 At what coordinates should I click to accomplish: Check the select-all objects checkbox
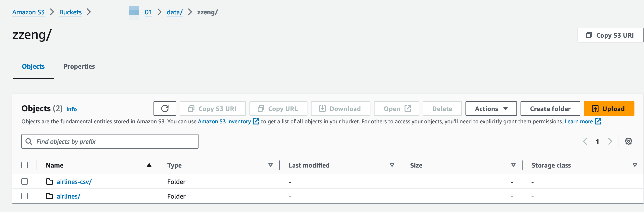click(25, 165)
